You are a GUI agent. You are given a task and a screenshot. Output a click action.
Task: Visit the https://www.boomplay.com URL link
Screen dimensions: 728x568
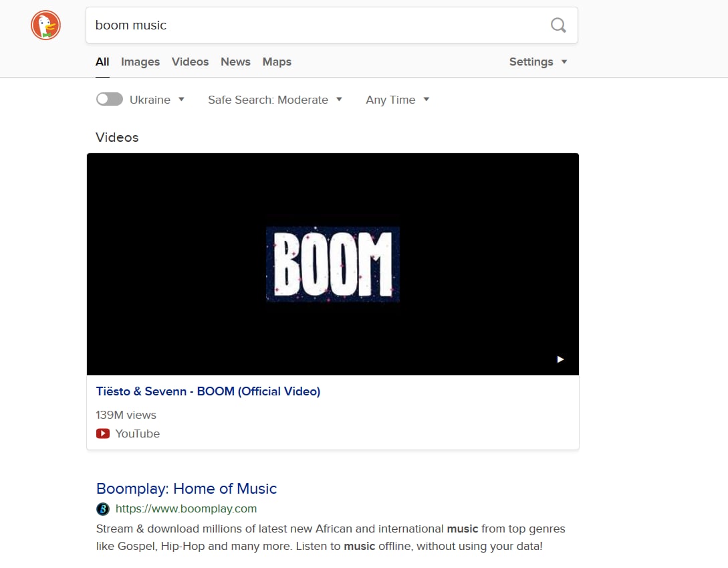click(186, 509)
